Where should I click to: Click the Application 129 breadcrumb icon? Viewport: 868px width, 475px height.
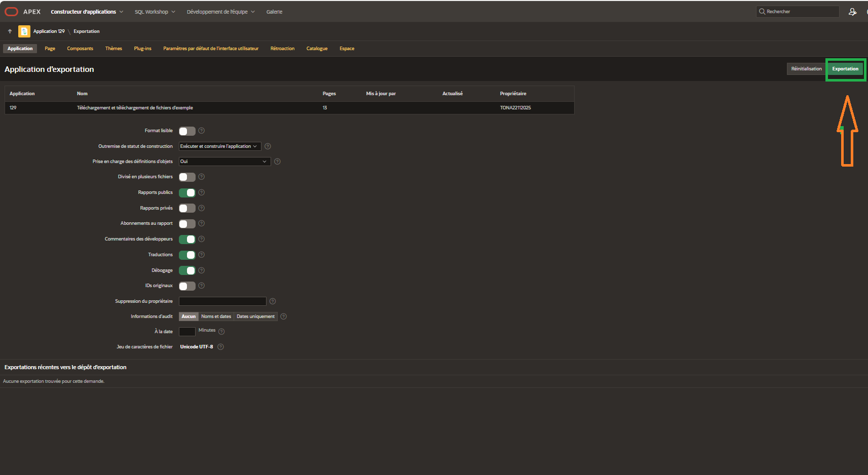[x=24, y=31]
